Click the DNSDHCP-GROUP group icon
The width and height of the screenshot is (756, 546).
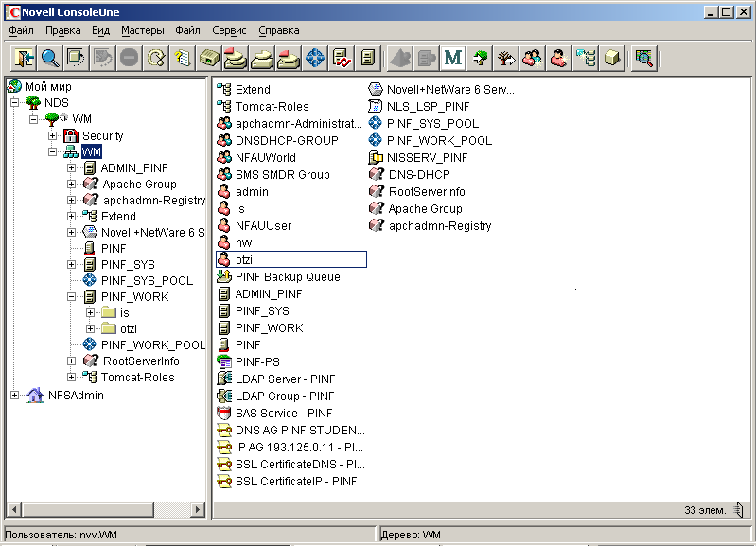[x=224, y=140]
